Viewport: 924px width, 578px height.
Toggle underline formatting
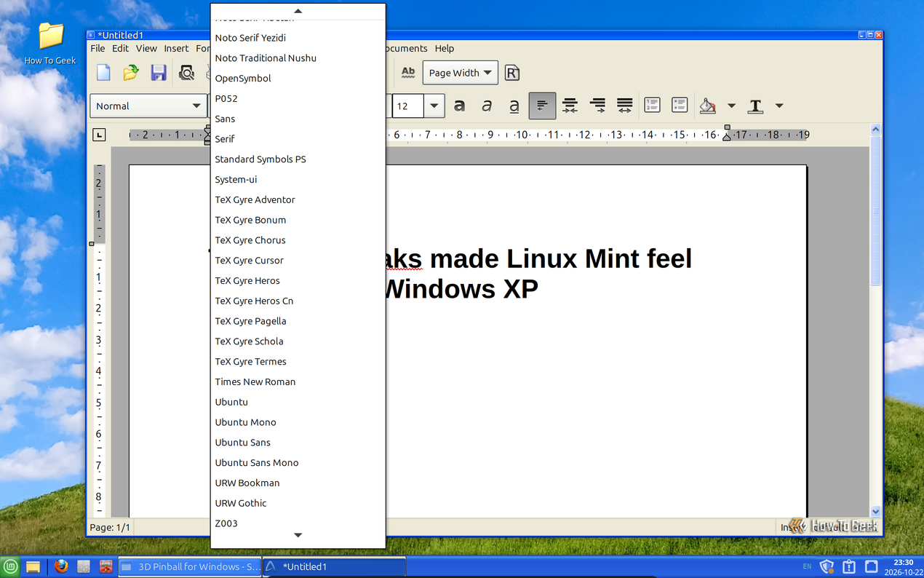pos(514,106)
